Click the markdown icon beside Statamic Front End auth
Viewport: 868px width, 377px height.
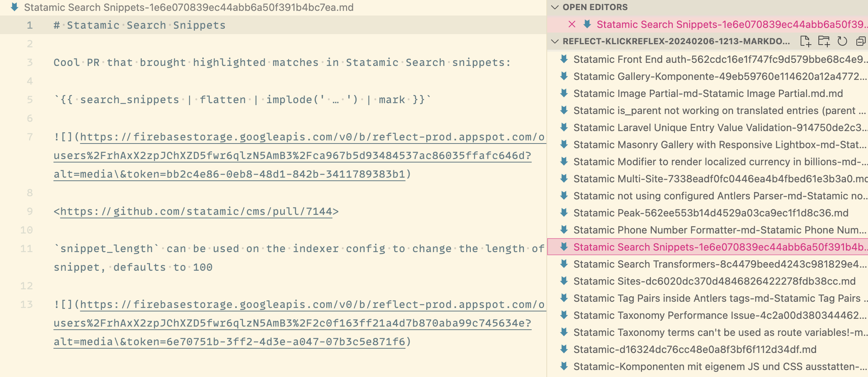[564, 59]
